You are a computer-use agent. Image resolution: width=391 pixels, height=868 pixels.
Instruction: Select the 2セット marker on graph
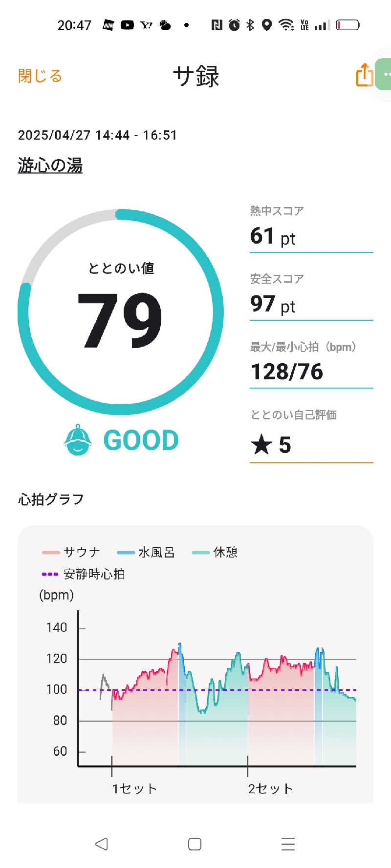(x=270, y=788)
